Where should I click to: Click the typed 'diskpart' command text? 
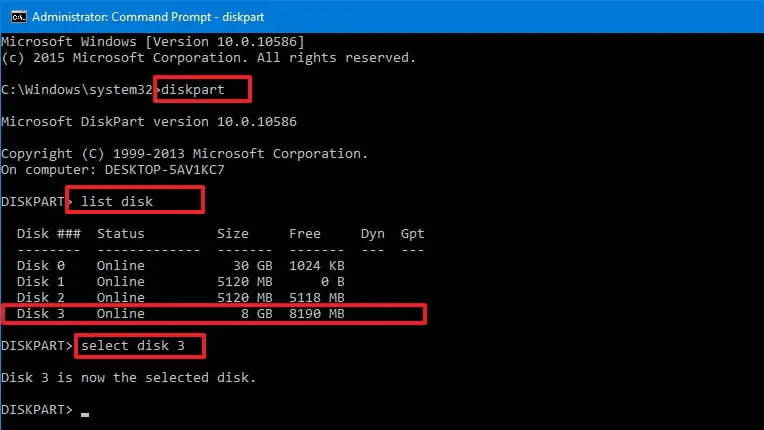coord(201,89)
